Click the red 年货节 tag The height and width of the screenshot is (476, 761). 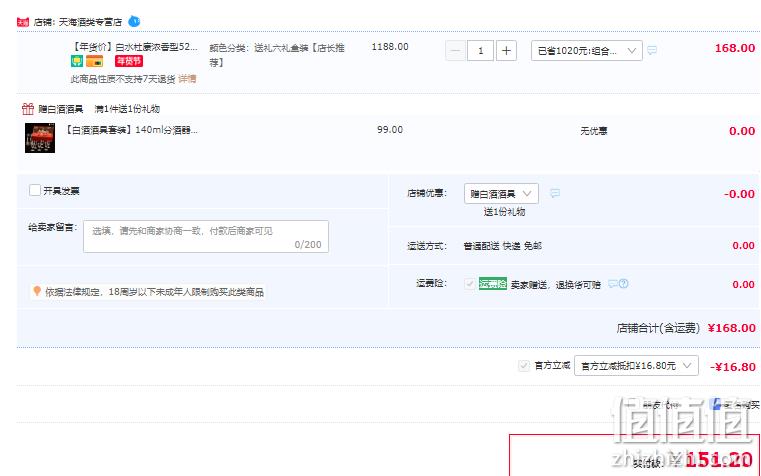tap(129, 61)
